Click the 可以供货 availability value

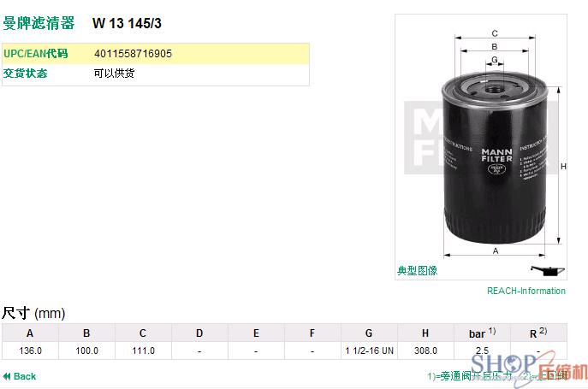pyautogui.click(x=114, y=73)
